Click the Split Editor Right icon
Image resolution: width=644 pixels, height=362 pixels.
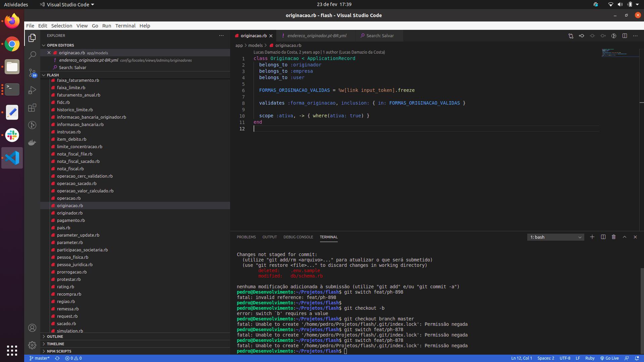click(625, 36)
